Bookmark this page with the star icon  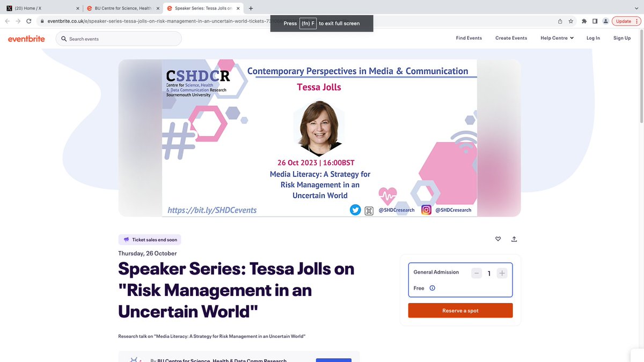pyautogui.click(x=571, y=21)
